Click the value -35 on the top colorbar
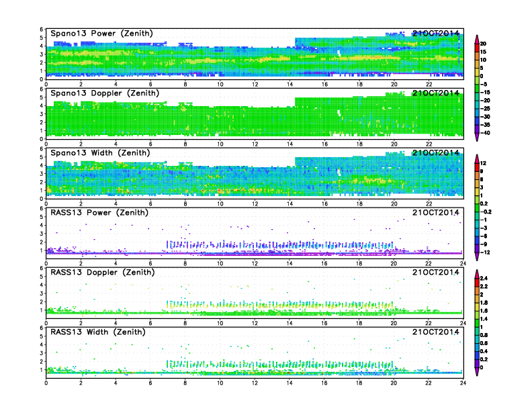Screen dimensions: 532x411 [485, 125]
